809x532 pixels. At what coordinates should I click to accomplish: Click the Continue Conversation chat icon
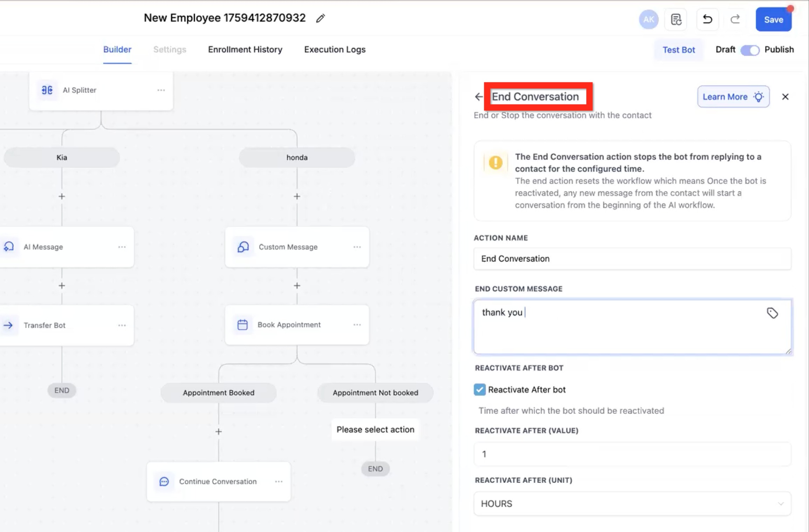pos(164,481)
